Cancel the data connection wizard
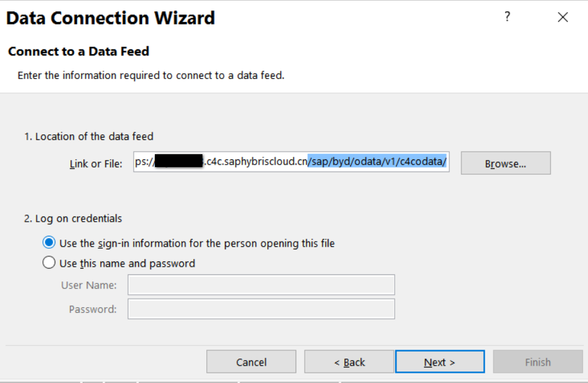Screen dimensions: 588x383 pos(251,362)
